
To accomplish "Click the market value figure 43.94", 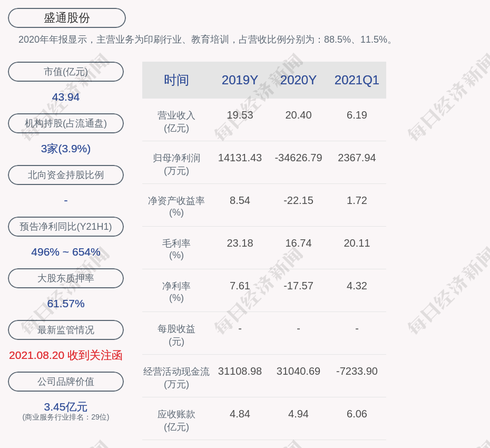I will [66, 97].
